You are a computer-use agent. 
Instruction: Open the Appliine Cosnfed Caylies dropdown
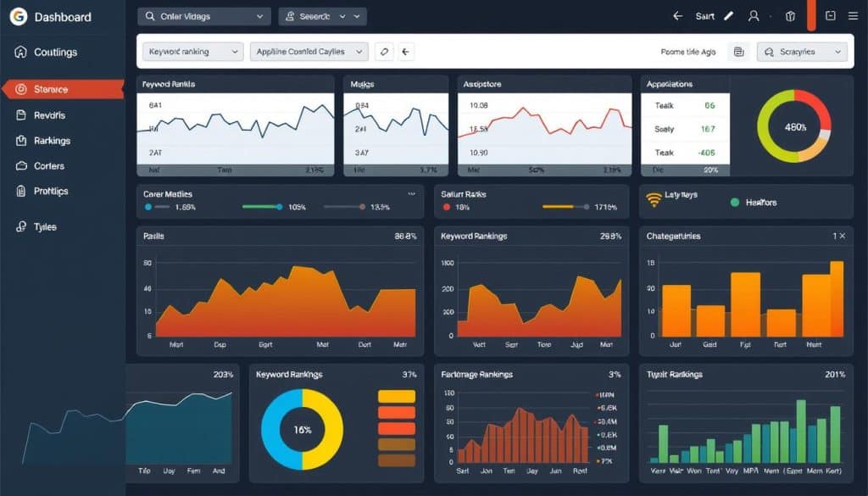(x=309, y=52)
